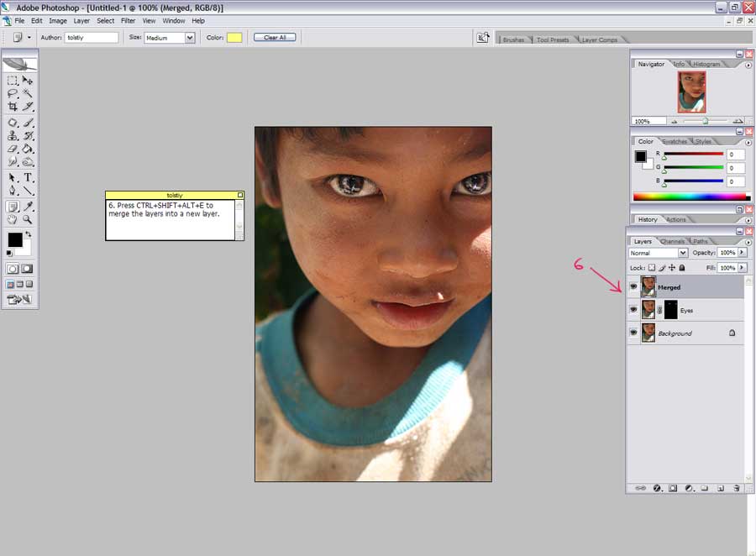Switch to the Channels tab
Viewport: 756px width, 556px height.
(672, 242)
